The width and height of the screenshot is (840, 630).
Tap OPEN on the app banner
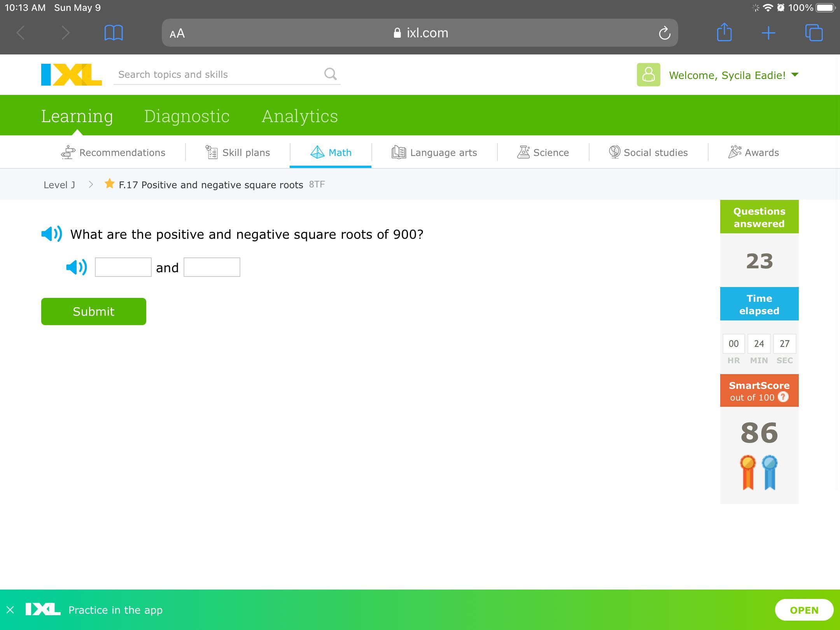[804, 610]
